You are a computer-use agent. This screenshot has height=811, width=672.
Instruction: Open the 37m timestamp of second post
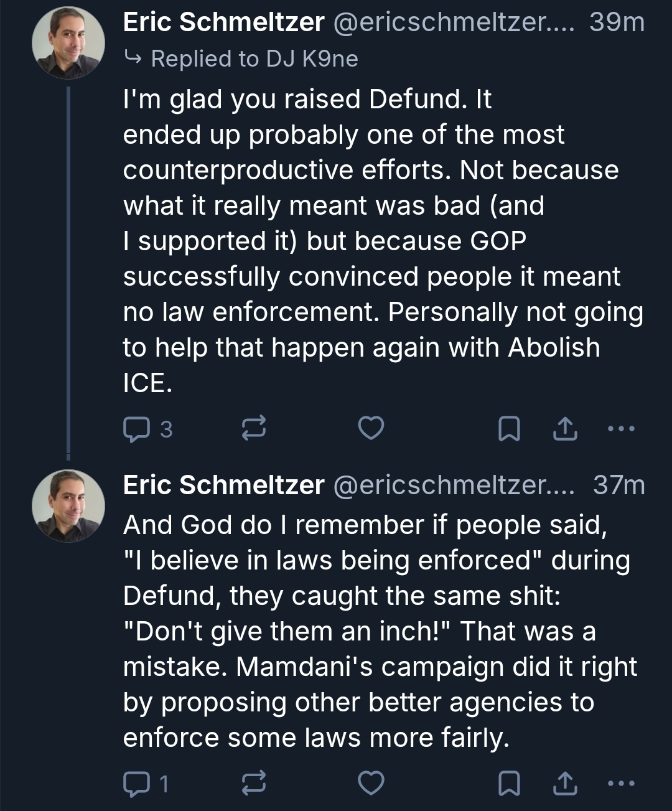[x=618, y=485]
